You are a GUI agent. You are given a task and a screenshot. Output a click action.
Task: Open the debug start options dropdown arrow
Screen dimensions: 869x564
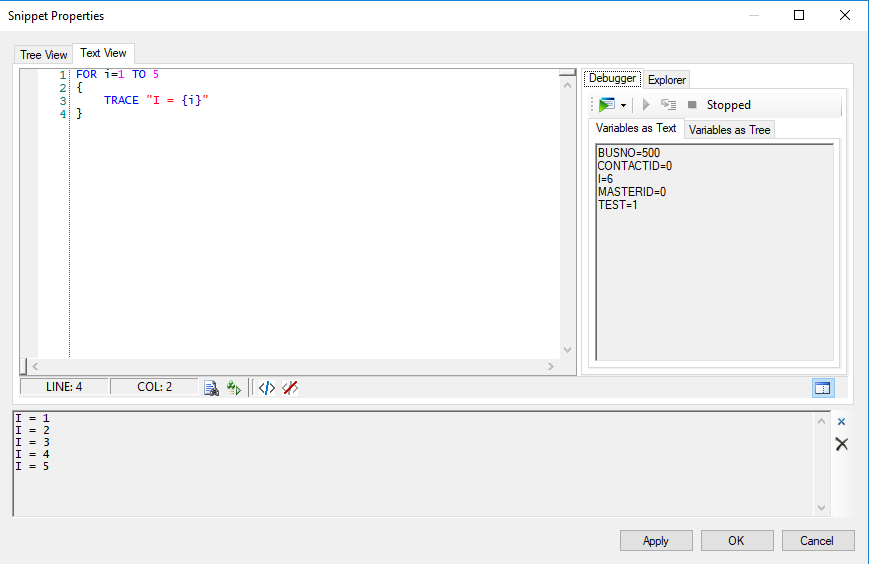tap(623, 105)
